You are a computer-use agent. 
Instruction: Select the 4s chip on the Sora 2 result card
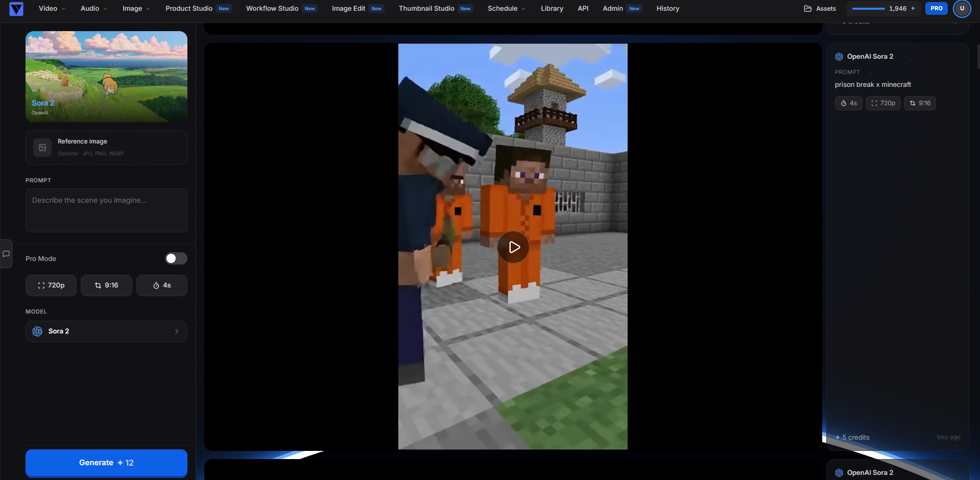pos(848,103)
